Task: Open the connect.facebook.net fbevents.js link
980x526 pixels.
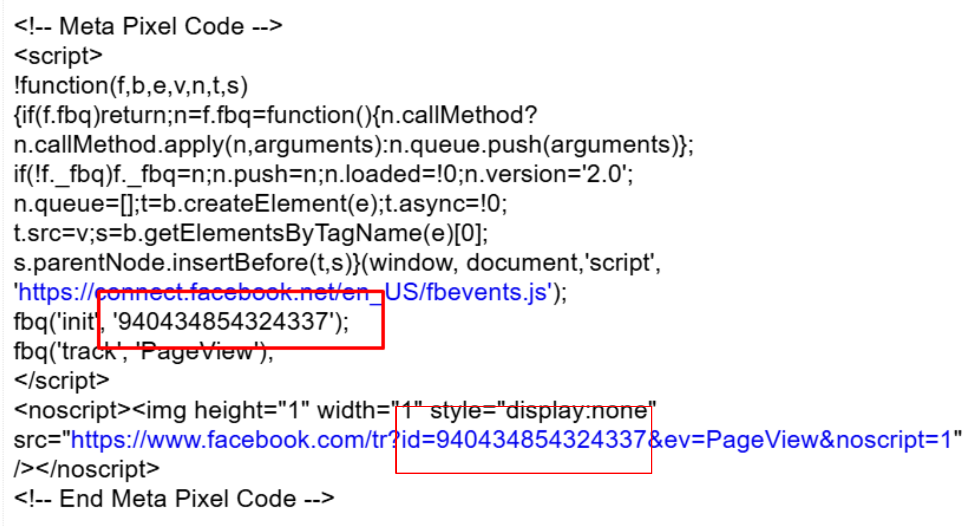Action: (285, 292)
